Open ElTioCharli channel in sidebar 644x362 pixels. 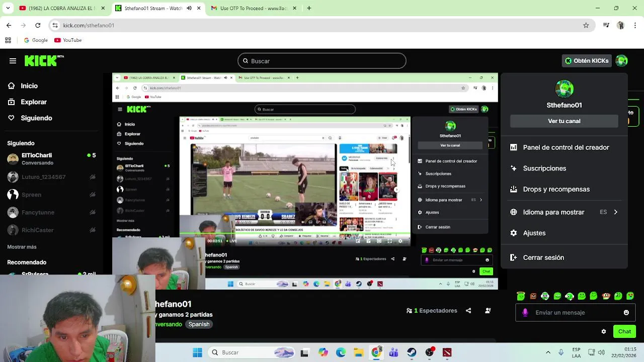[x=51, y=159]
